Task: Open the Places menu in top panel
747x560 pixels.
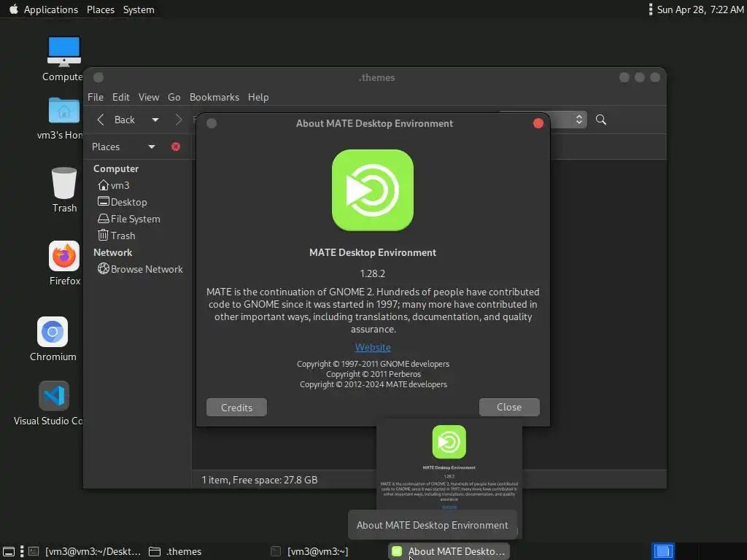Action: 101,9
